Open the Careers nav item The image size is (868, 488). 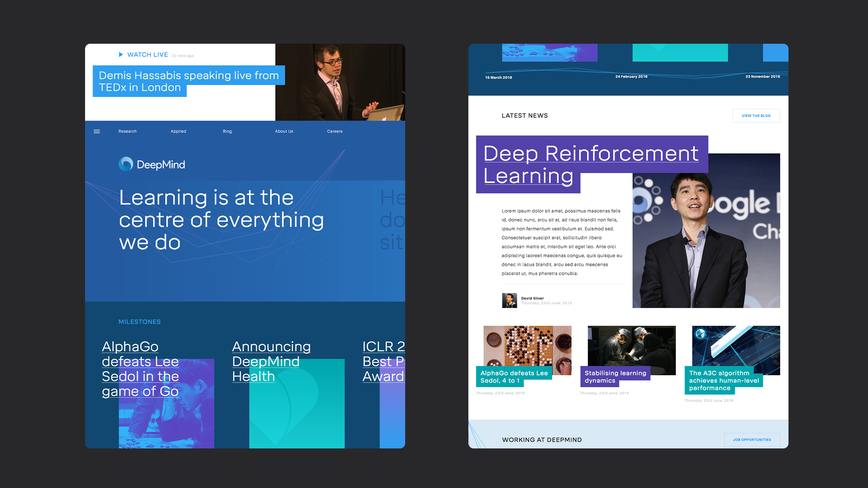pyautogui.click(x=334, y=132)
